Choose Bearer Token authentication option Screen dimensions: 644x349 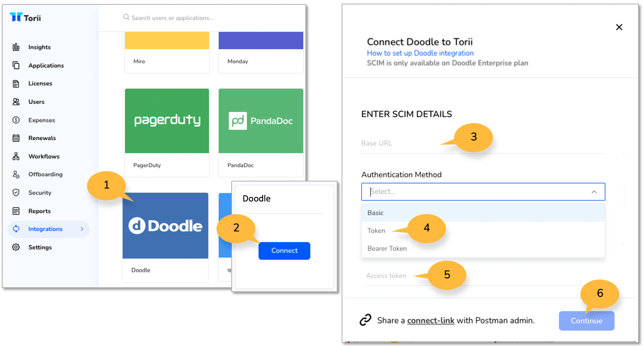pyautogui.click(x=483, y=248)
